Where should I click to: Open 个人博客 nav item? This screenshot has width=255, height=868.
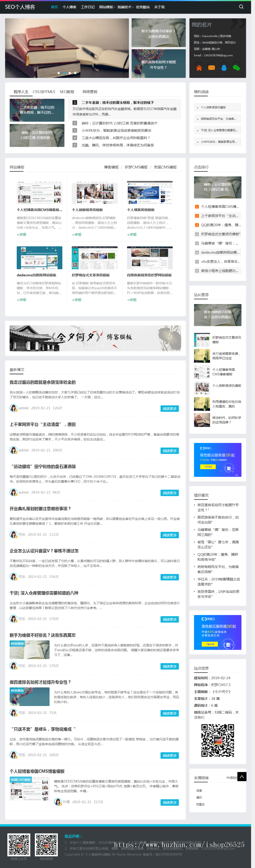click(x=69, y=7)
